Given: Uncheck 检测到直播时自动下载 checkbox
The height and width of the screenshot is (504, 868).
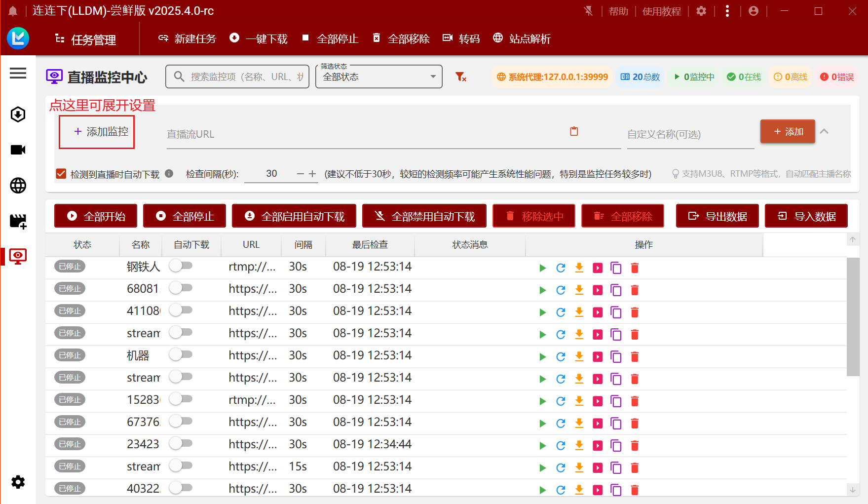Looking at the screenshot, I should tap(61, 174).
